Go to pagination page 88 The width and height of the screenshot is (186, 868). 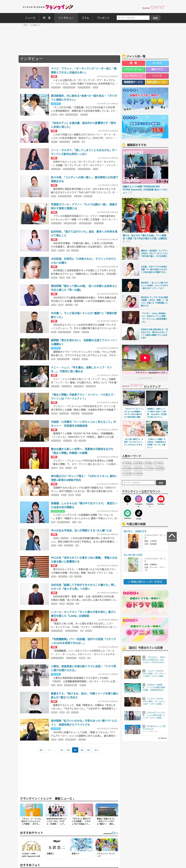[x=82, y=750]
